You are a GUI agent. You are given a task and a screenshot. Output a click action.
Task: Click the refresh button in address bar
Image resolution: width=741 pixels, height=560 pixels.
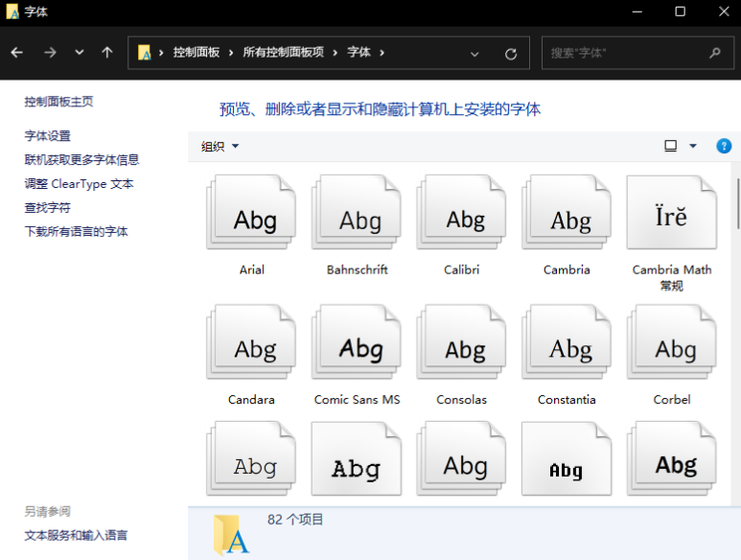511,54
